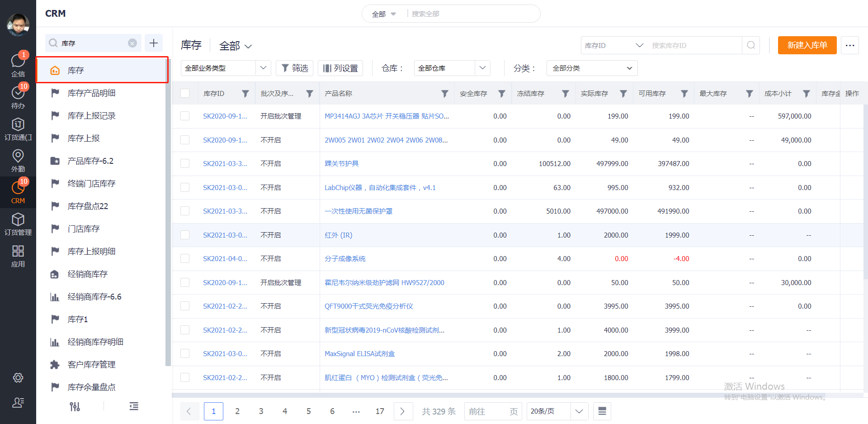The image size is (868, 424).
Task: Go to next page arrow
Action: click(x=402, y=411)
